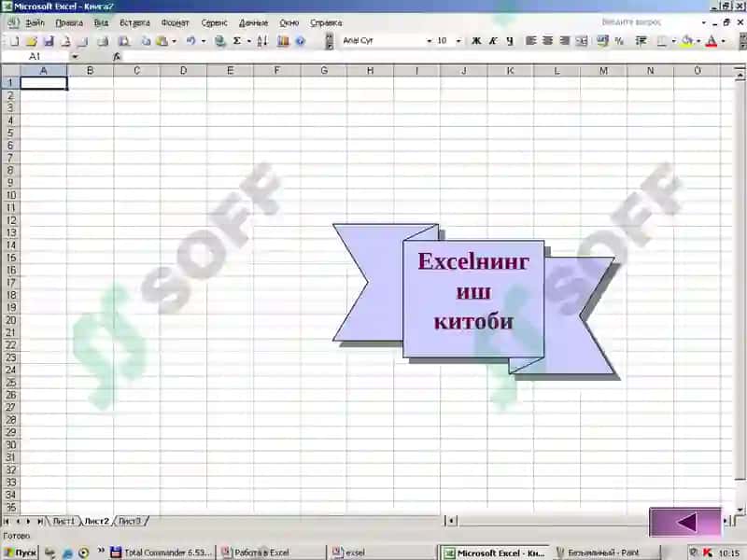Screen dimensions: 747x560
Task: Open the Справка menu
Action: (326, 22)
